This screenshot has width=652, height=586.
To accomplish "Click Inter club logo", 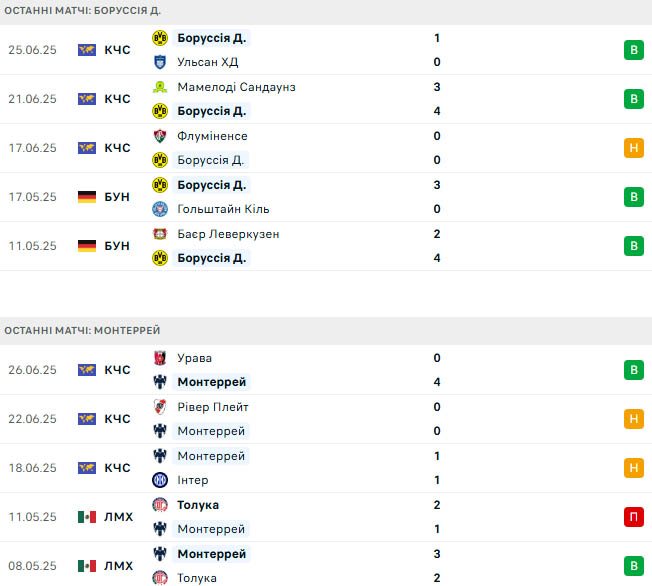I will pos(160,480).
